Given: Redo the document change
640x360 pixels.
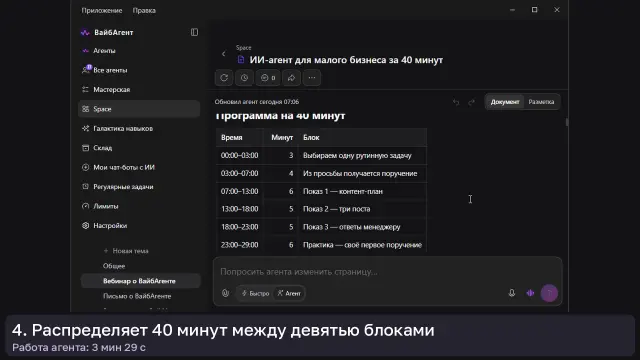Looking at the screenshot, I should pyautogui.click(x=471, y=102).
